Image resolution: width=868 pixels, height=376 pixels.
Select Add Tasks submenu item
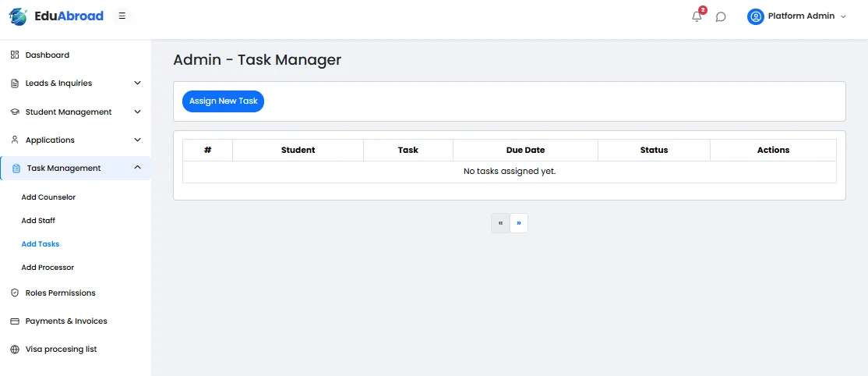tap(41, 243)
